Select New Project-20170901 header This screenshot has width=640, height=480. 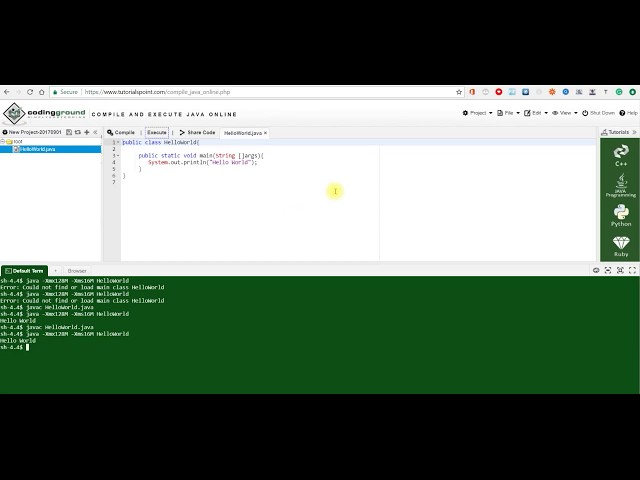coord(32,132)
